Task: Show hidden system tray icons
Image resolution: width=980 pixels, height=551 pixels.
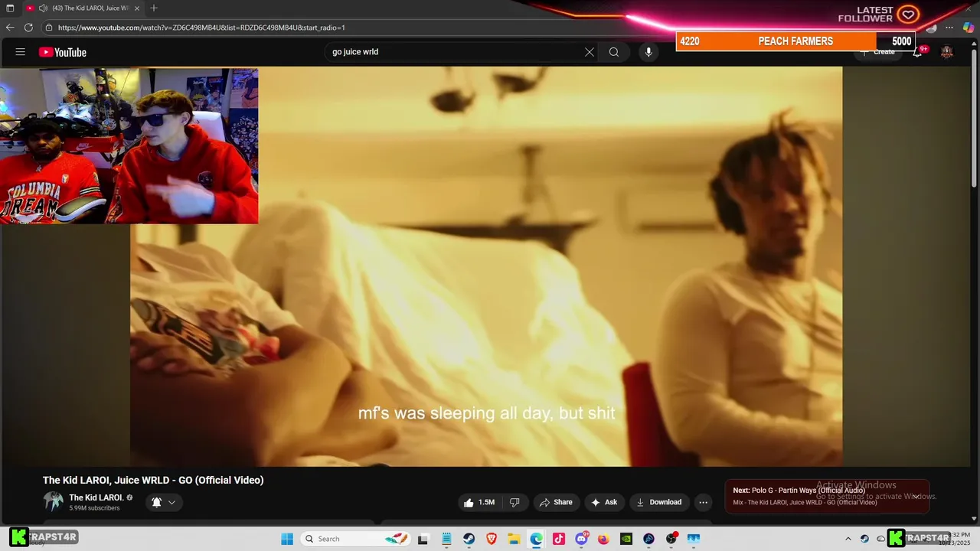Action: tap(848, 539)
